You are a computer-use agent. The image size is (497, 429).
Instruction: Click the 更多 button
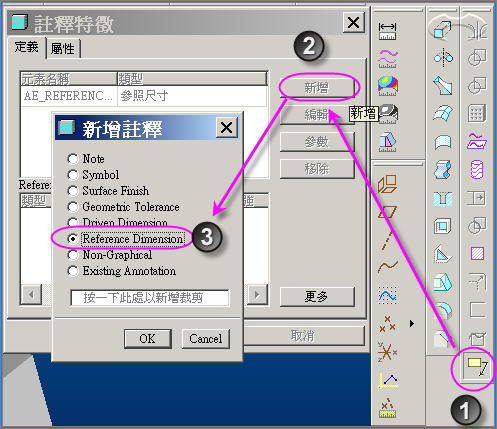[x=317, y=296]
